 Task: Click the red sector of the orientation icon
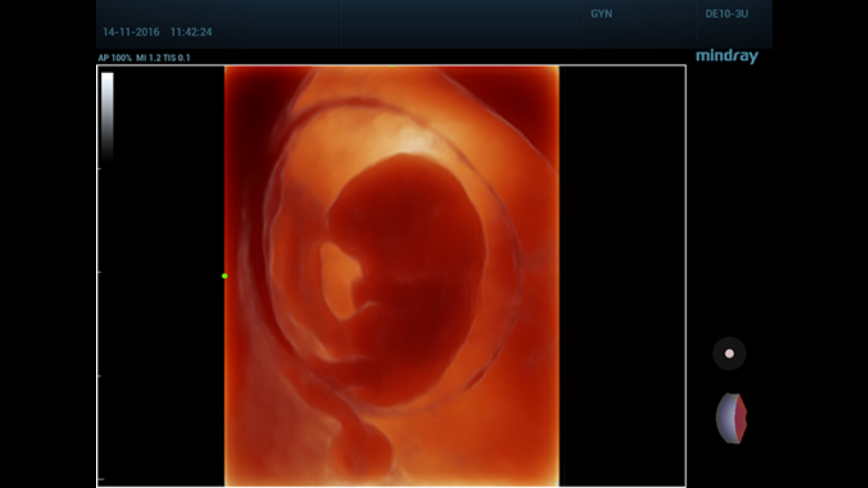pyautogui.click(x=740, y=418)
